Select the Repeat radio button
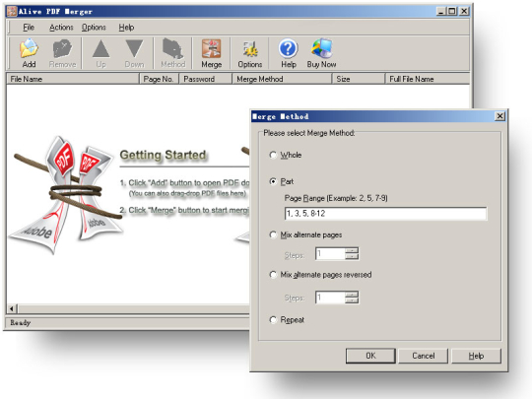 pyautogui.click(x=273, y=320)
